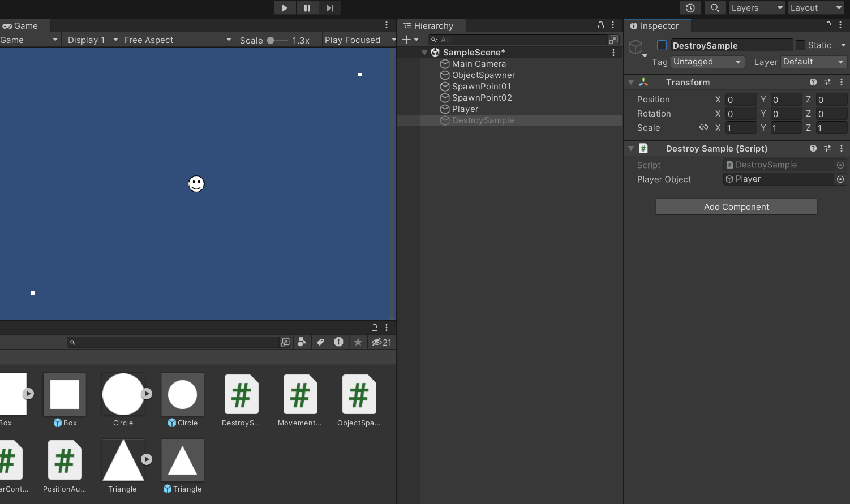Open the Tag dropdown showing Untagged
Viewport: 850px width, 504px height.
707,62
